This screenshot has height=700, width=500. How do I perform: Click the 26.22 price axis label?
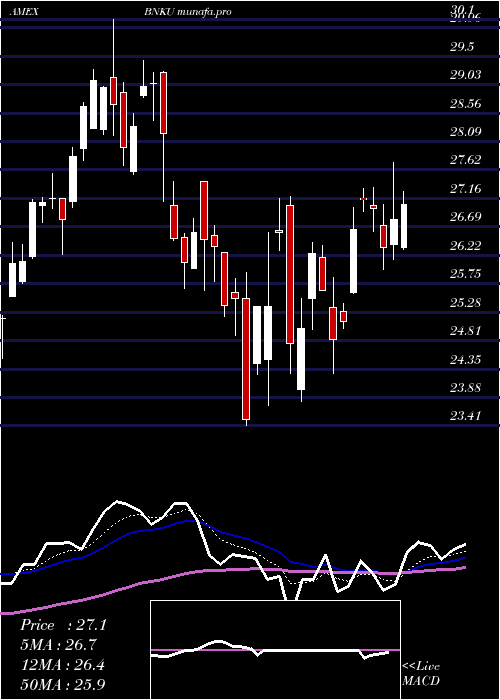point(465,246)
